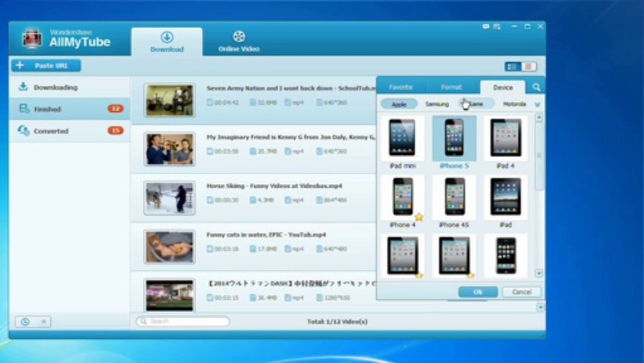Click the format icon on Horse Skiing row
This screenshot has height=363, width=644.
(288, 200)
